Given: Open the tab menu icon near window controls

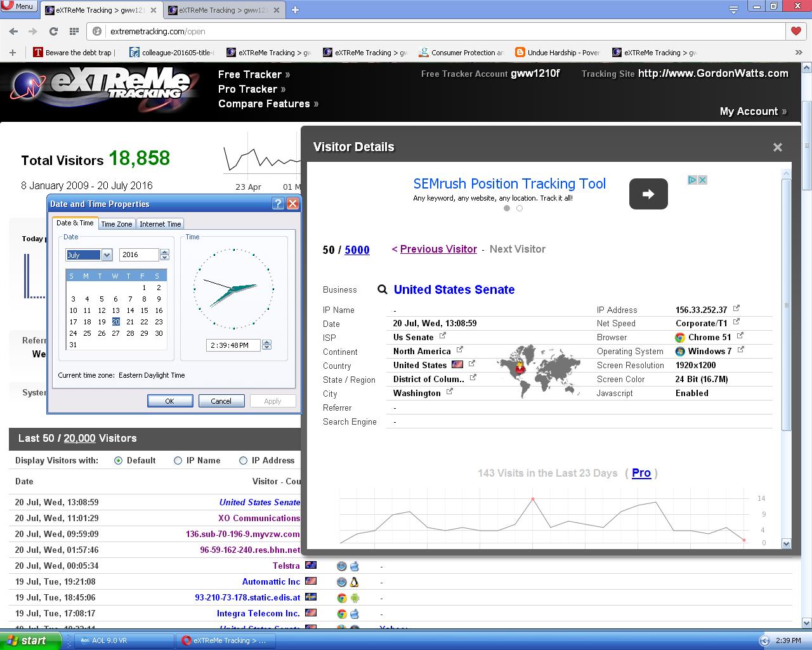Looking at the screenshot, I should coord(733,10).
